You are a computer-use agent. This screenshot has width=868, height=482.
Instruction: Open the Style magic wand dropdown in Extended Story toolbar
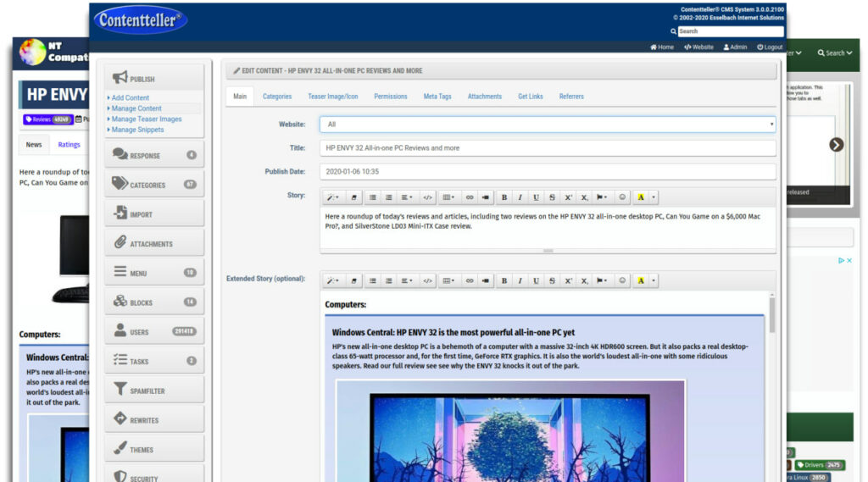[x=332, y=280]
